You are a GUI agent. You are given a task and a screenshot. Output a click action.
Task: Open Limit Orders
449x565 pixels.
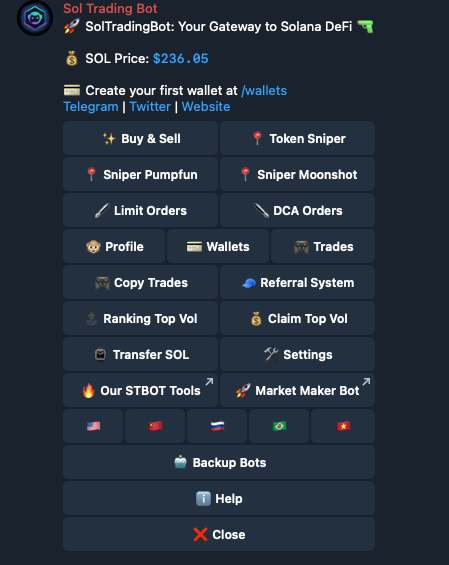pos(141,210)
